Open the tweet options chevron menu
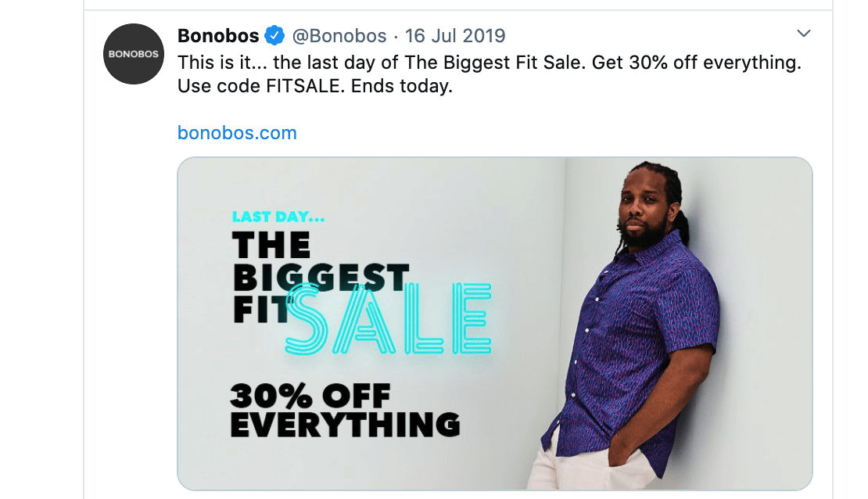Viewport: 868px width, 499px height. (x=803, y=34)
